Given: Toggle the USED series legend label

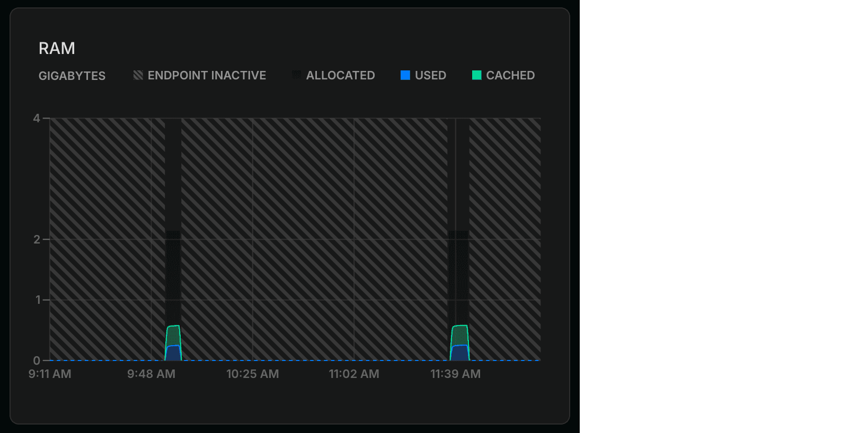Looking at the screenshot, I should (430, 75).
